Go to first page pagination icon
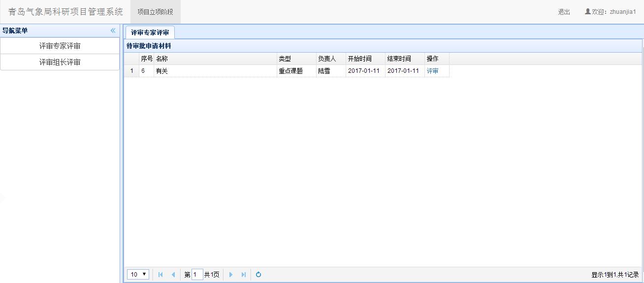Image resolution: width=644 pixels, height=283 pixels. (x=161, y=275)
